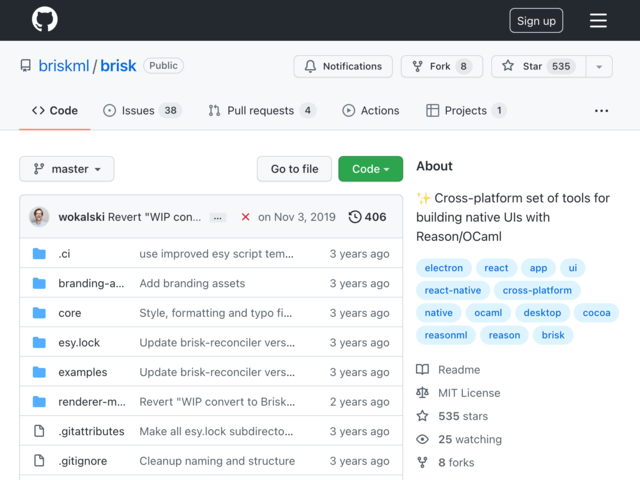Select the cross-platform topic tag
The image size is (640, 480).
coord(537,290)
